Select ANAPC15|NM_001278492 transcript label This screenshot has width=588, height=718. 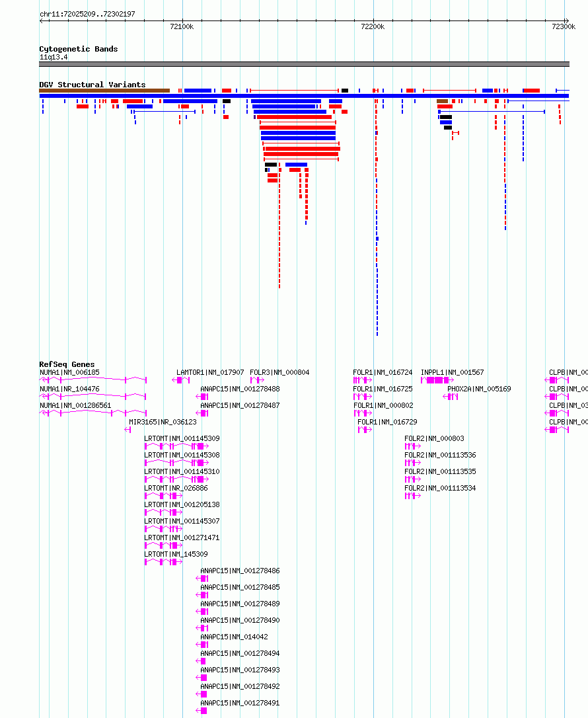click(x=240, y=686)
